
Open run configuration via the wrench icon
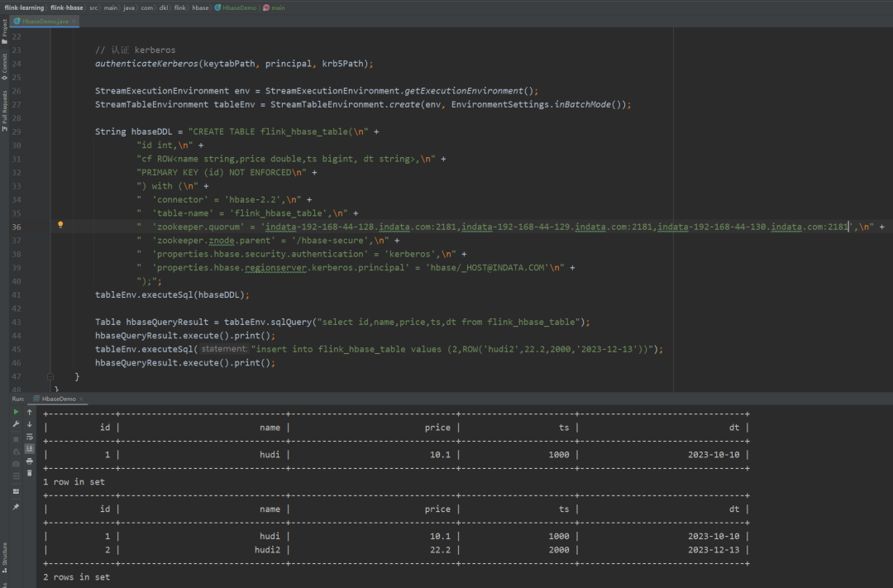point(15,423)
